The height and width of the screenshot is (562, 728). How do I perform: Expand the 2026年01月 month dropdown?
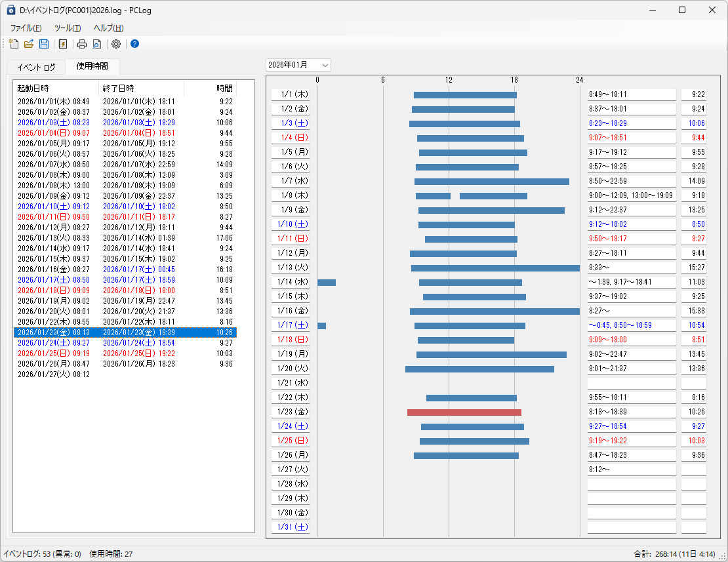(325, 65)
